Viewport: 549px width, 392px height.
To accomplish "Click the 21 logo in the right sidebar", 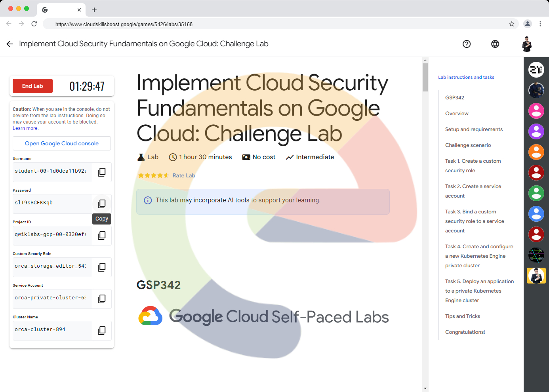I will [536, 70].
